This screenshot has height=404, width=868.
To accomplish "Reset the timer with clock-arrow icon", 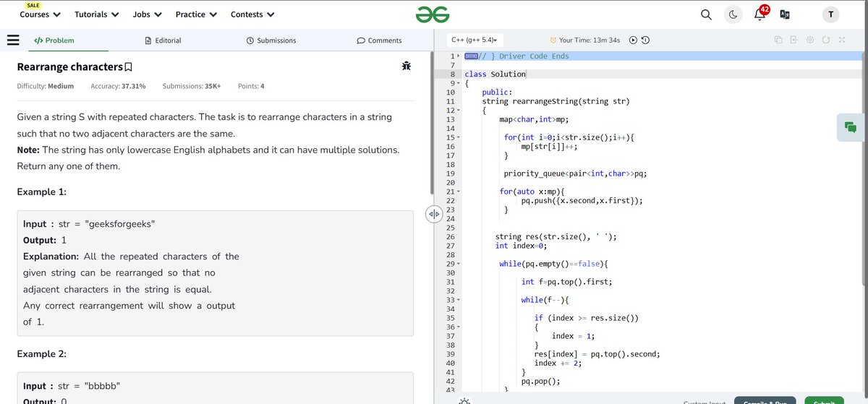I will [645, 40].
